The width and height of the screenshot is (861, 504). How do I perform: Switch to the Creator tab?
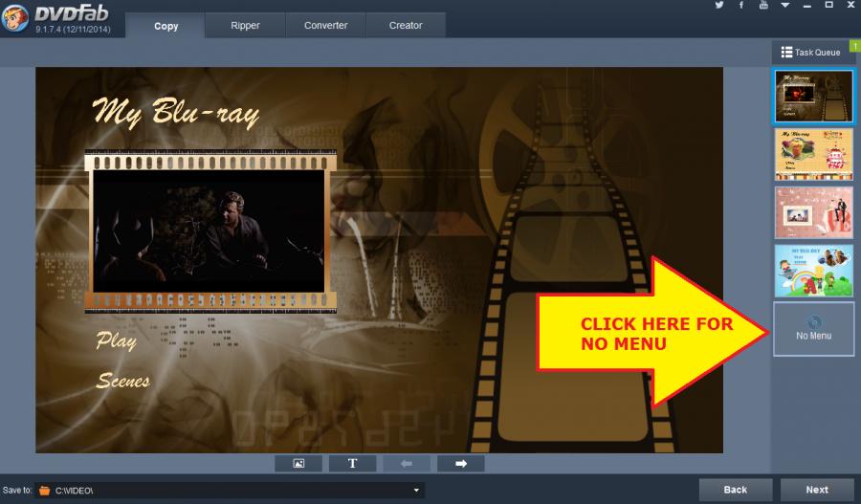tap(406, 25)
